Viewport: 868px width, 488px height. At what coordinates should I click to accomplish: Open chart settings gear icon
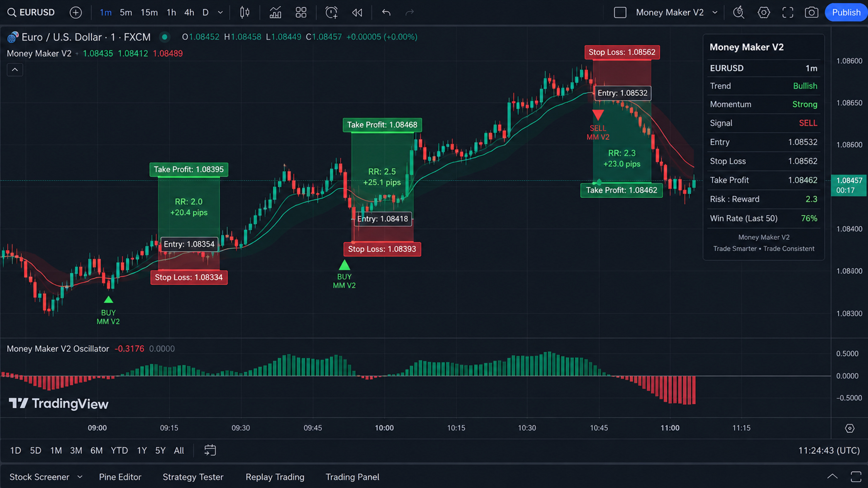(x=764, y=13)
